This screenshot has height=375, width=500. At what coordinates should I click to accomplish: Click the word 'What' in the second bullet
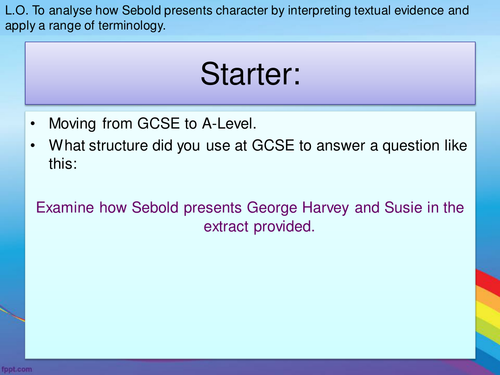click(x=65, y=145)
